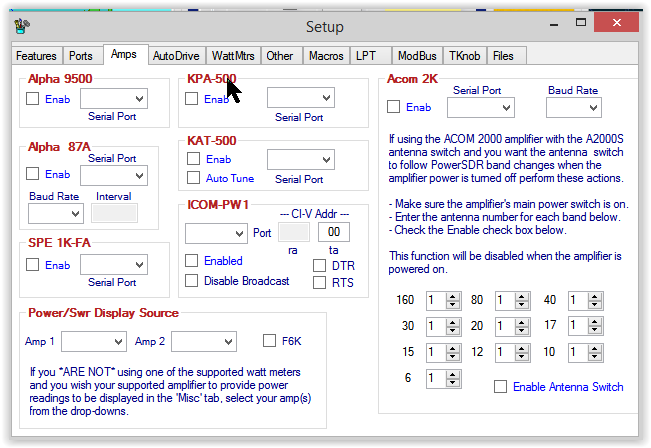The image size is (651, 448).
Task: Open Alpha 87A Baud Rate dropdown
Action: coord(56,213)
